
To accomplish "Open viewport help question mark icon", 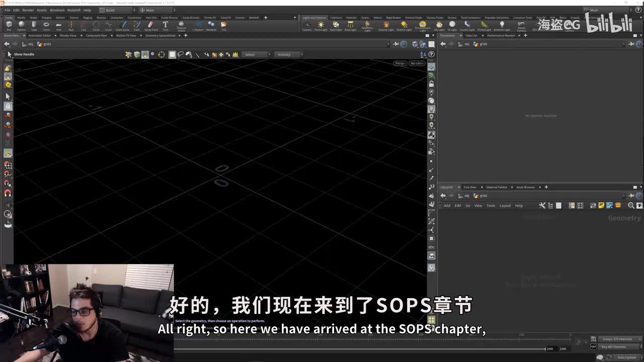I will [x=431, y=54].
